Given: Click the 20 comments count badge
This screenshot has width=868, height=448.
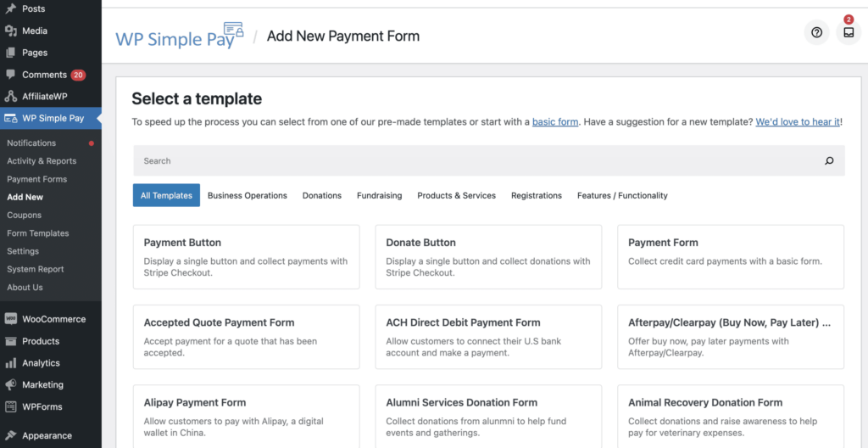Looking at the screenshot, I should pos(78,75).
